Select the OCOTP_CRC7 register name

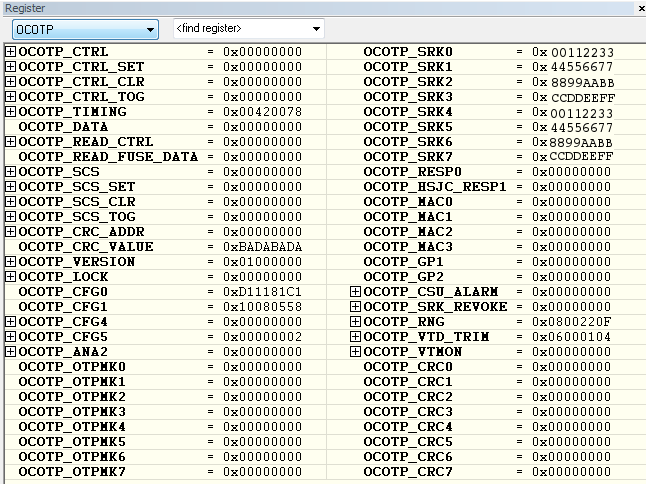pyautogui.click(x=408, y=472)
